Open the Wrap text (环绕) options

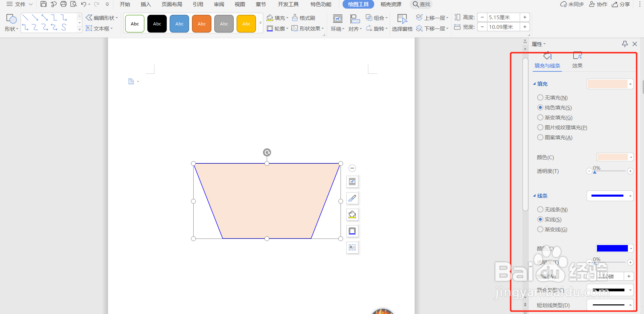click(x=338, y=23)
